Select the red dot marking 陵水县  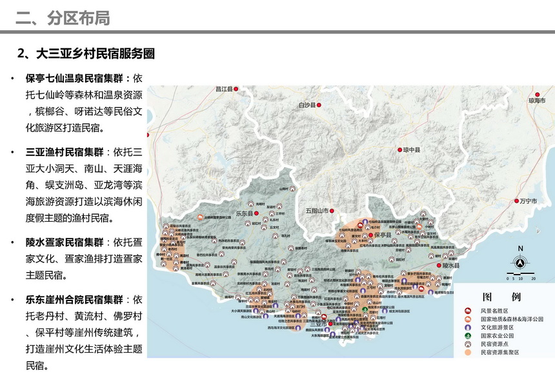(x=439, y=266)
